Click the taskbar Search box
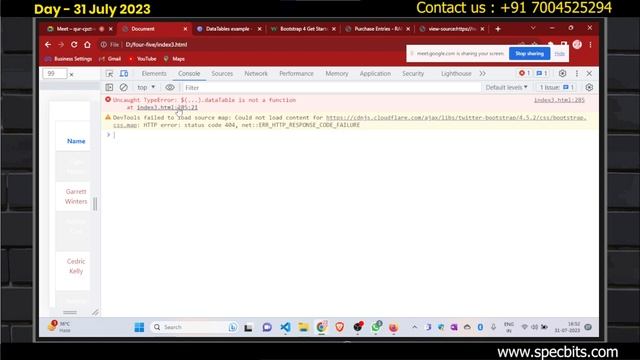This screenshot has width=640, height=360. pyautogui.click(x=194, y=327)
